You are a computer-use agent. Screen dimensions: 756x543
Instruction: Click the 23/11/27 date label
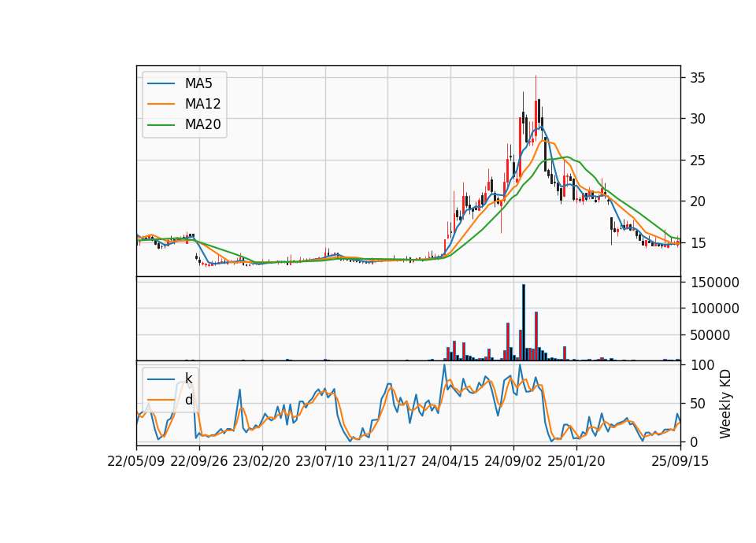[387, 461]
